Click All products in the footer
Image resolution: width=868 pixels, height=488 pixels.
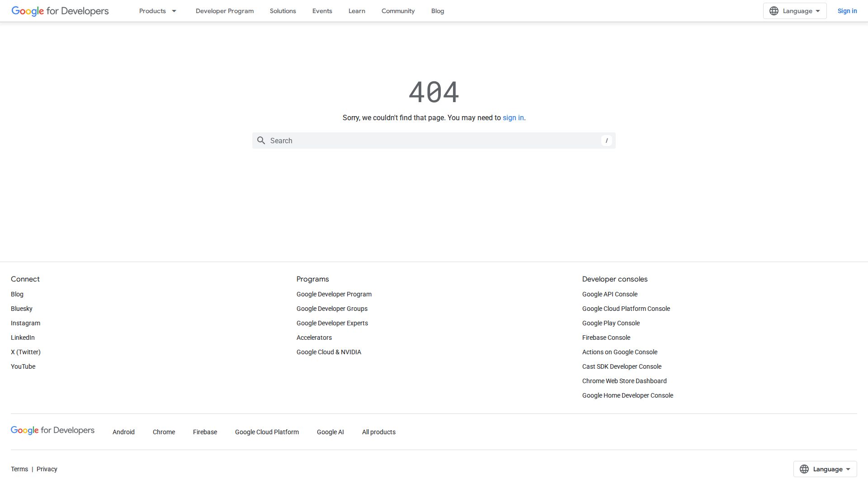pyautogui.click(x=378, y=432)
